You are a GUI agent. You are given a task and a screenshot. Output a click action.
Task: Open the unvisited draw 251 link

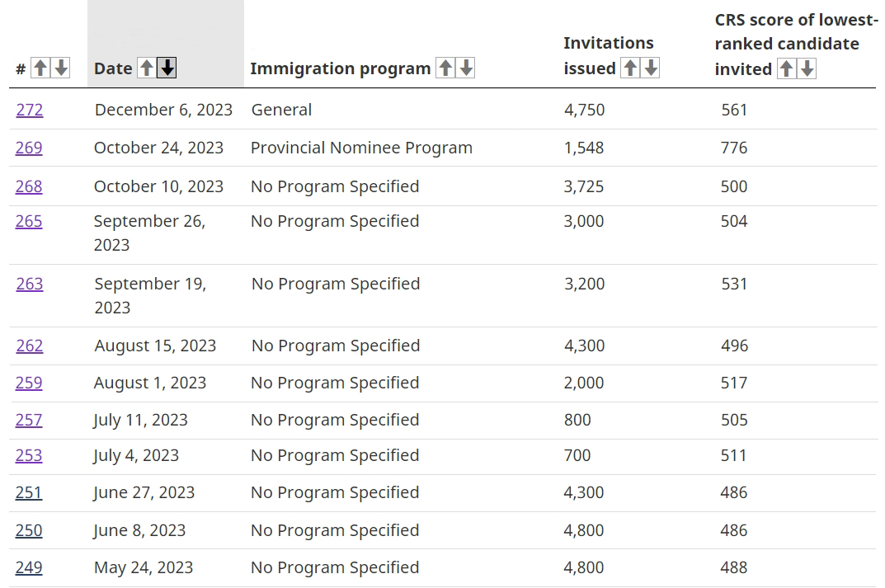click(29, 492)
